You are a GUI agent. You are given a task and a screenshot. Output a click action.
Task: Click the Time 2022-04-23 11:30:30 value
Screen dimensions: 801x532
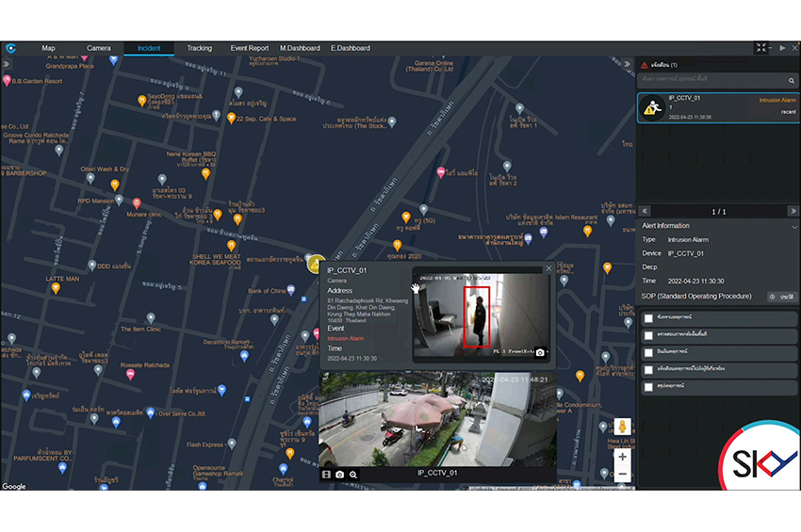695,281
